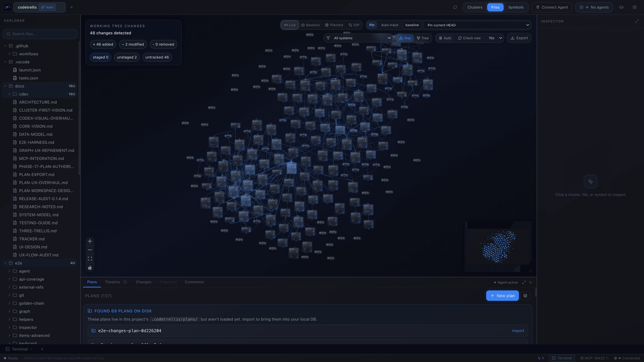The width and height of the screenshot is (644, 362).
Task: Click the filter funnel icon
Action: click(x=328, y=38)
